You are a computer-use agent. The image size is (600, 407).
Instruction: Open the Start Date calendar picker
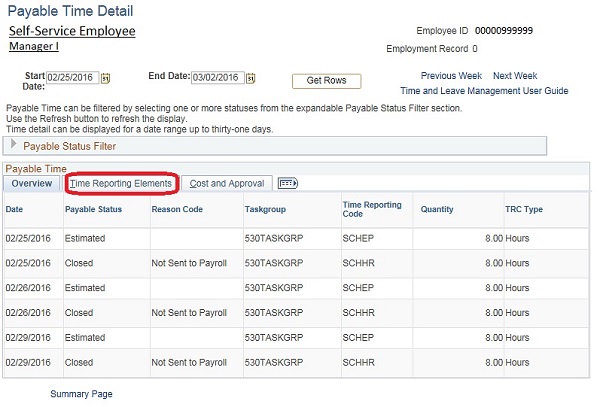pos(106,78)
